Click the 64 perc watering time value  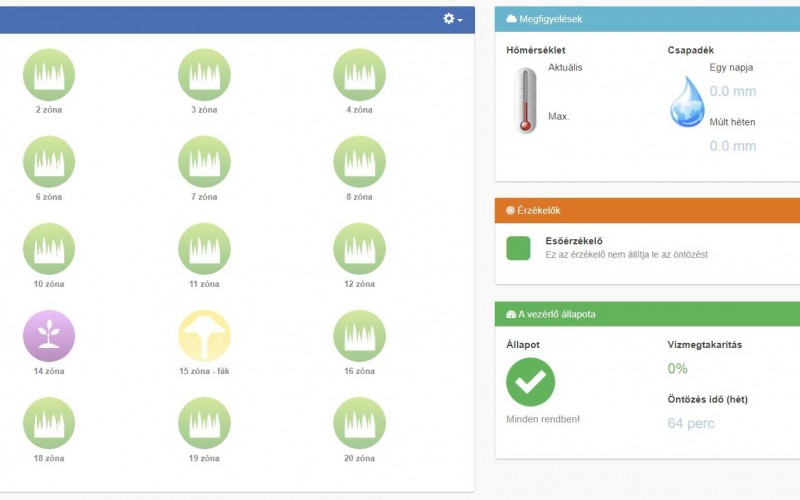691,423
